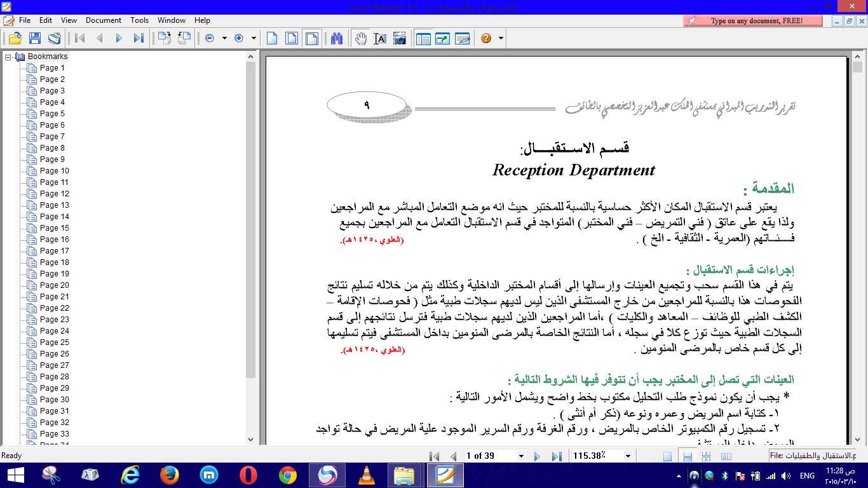This screenshot has width=868, height=488.
Task: Click the rotate page left icon
Action: (x=184, y=39)
